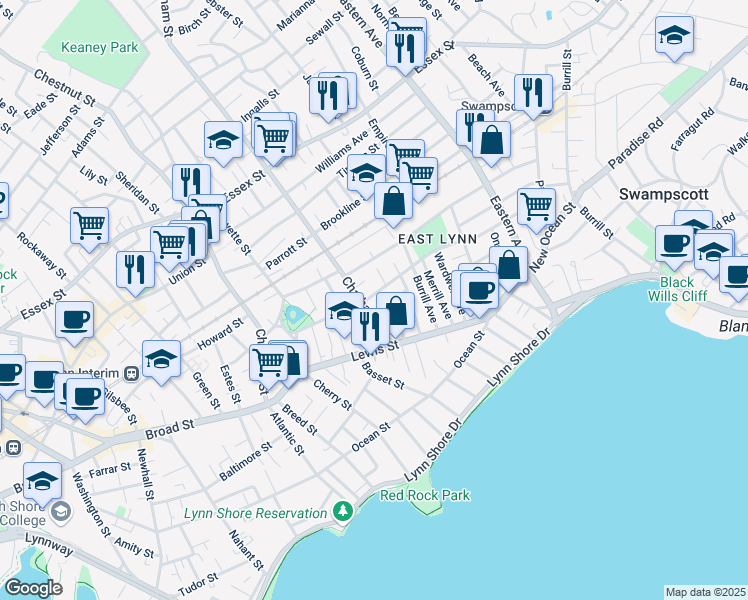Click the school marker below Howard St
Viewport: 748px width, 600px height.
click(x=161, y=360)
